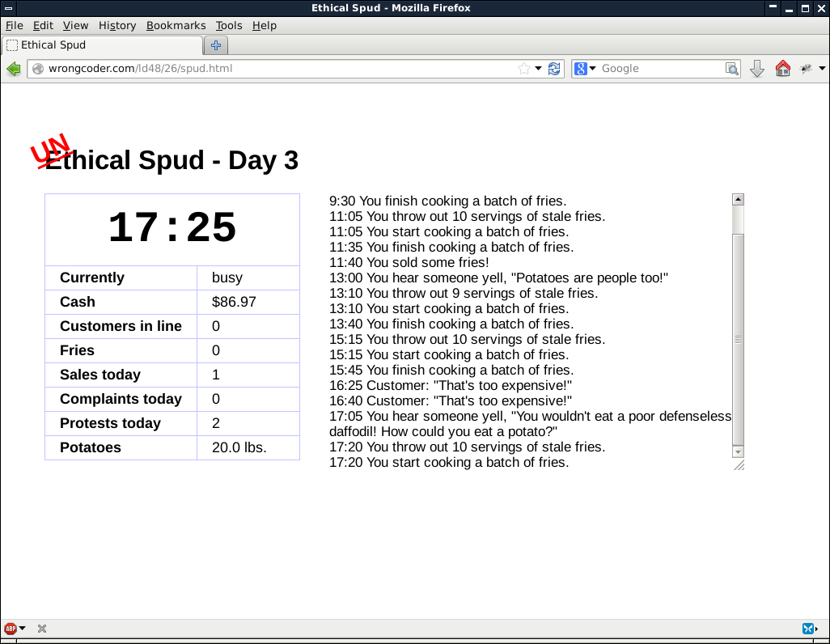Open the Edit menu

click(43, 25)
